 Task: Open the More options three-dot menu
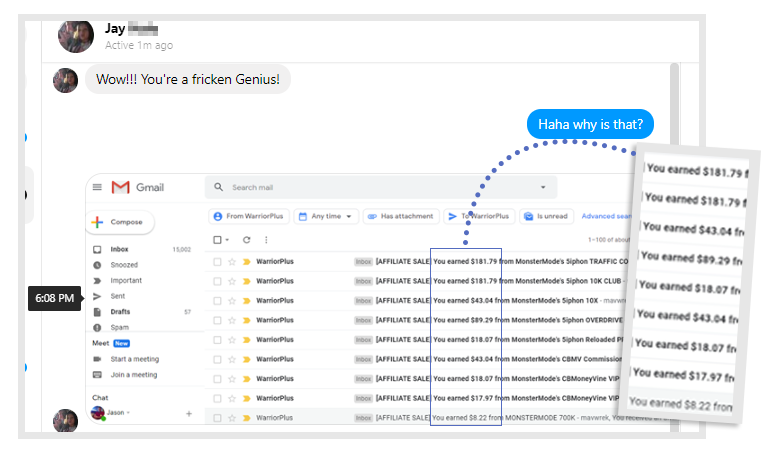[x=266, y=240]
